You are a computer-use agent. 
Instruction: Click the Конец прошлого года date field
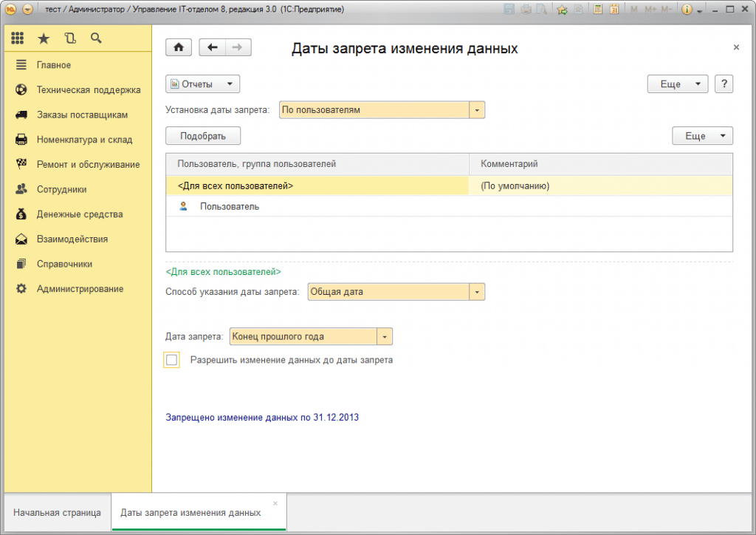coord(303,337)
